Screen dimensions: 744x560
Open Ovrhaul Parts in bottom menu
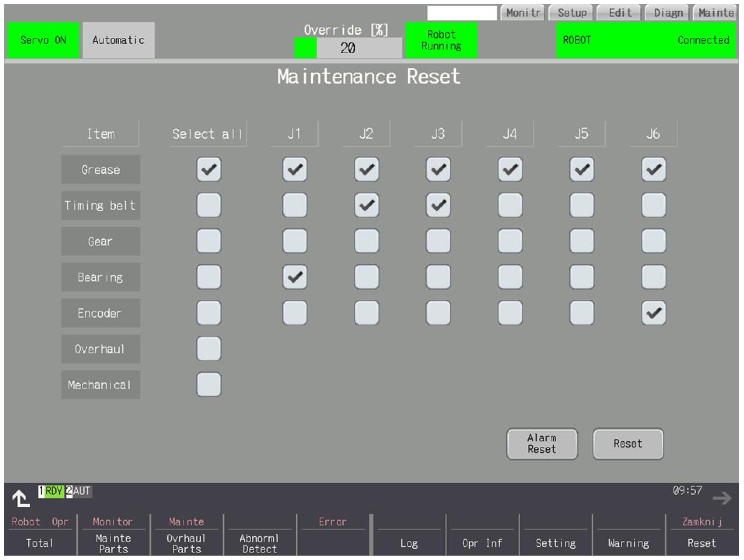click(x=186, y=543)
